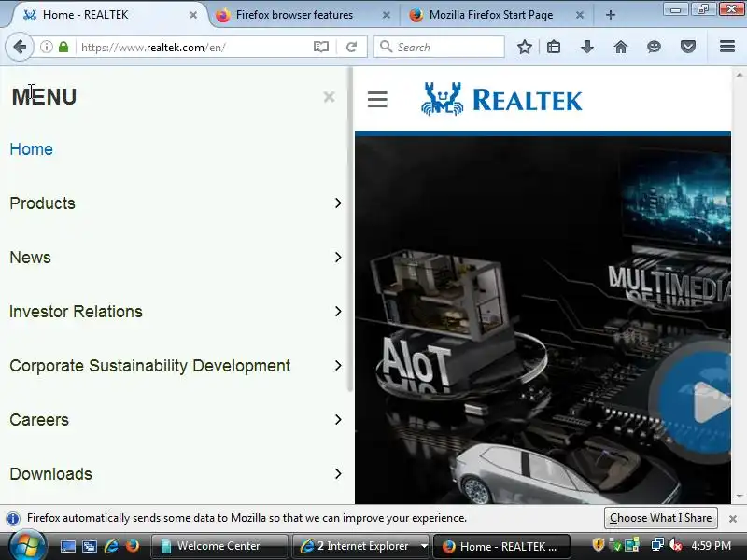Open Corporate Sustainability Development menu item
The image size is (747, 560).
click(x=150, y=366)
